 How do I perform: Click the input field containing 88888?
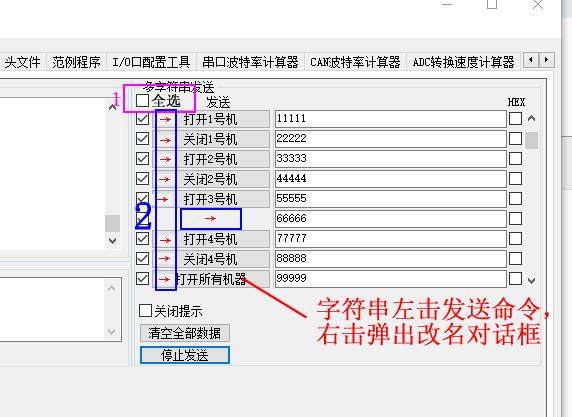click(x=391, y=259)
